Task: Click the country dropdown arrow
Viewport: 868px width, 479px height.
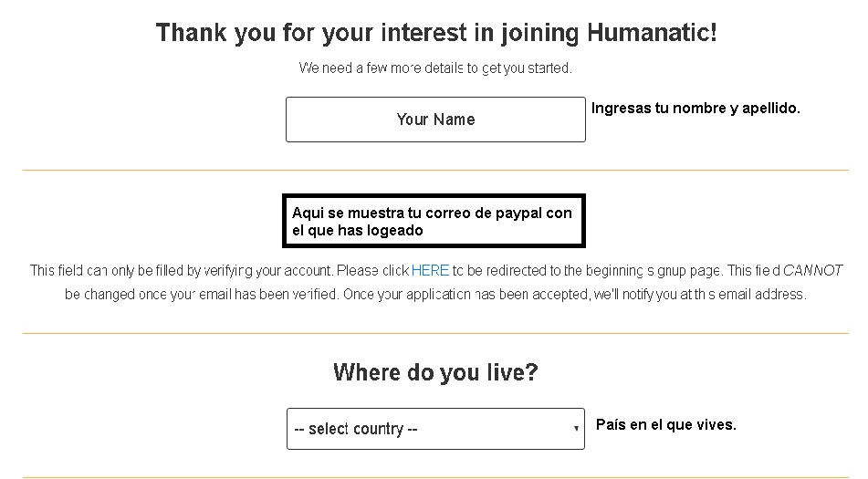Action: 576,429
